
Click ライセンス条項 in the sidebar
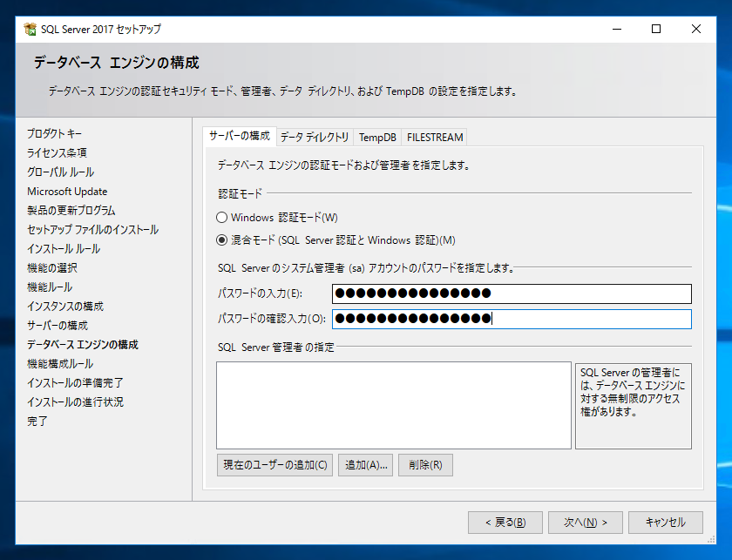57,153
